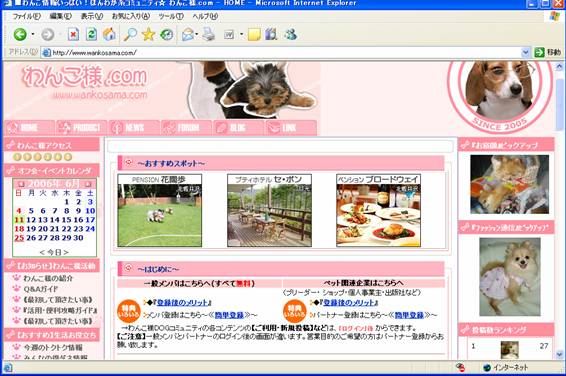Click the ＜今日＞ calendar link
566x376 pixels.
click(x=54, y=252)
